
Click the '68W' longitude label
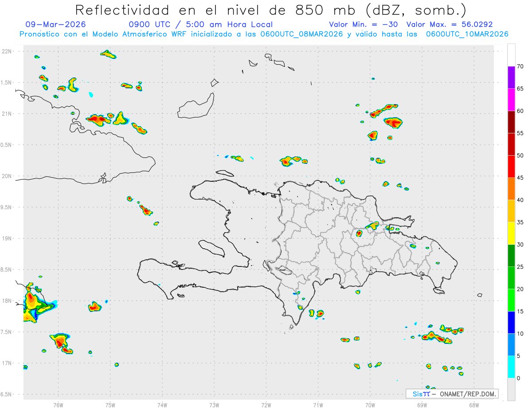pos(474,405)
